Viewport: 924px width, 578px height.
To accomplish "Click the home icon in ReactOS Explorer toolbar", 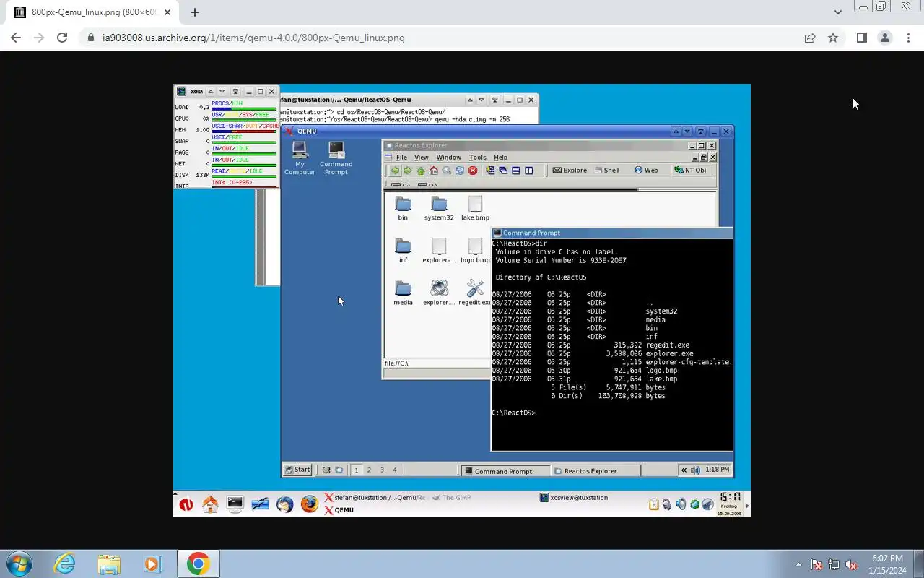I will pyautogui.click(x=434, y=171).
